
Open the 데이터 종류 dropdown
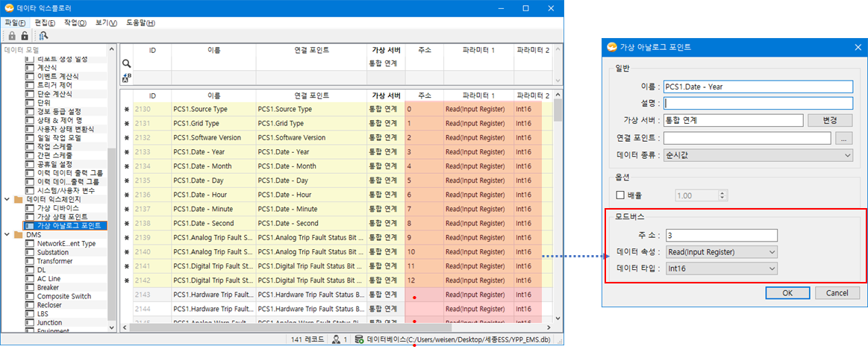(758, 155)
